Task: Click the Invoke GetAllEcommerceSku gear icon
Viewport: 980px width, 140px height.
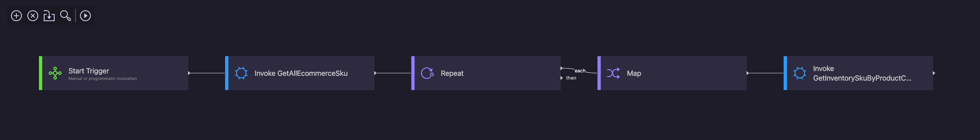Action: coord(241,73)
